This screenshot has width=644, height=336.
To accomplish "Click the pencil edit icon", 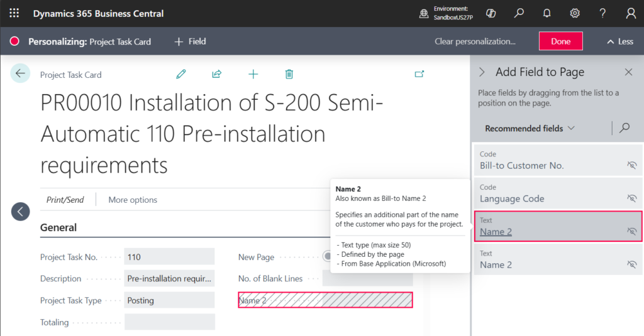I will tap(181, 74).
